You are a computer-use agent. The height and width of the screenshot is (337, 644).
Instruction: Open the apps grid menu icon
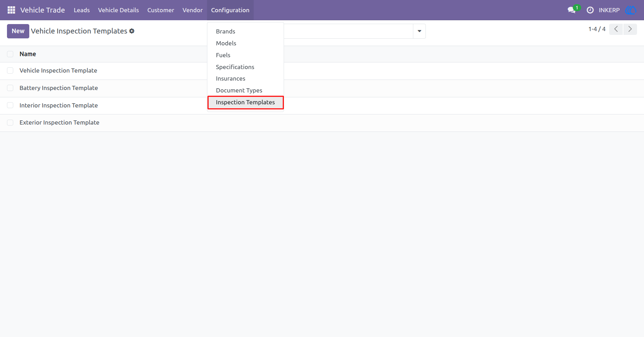(11, 10)
